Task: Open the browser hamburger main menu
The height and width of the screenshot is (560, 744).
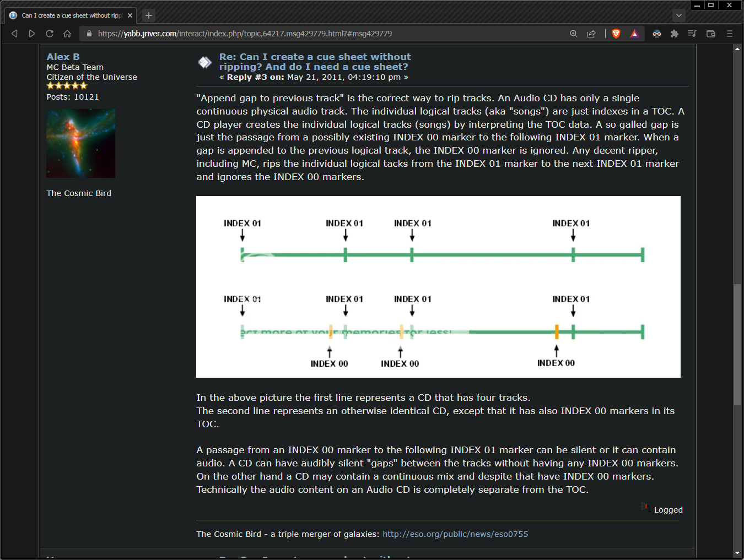Action: coord(729,34)
